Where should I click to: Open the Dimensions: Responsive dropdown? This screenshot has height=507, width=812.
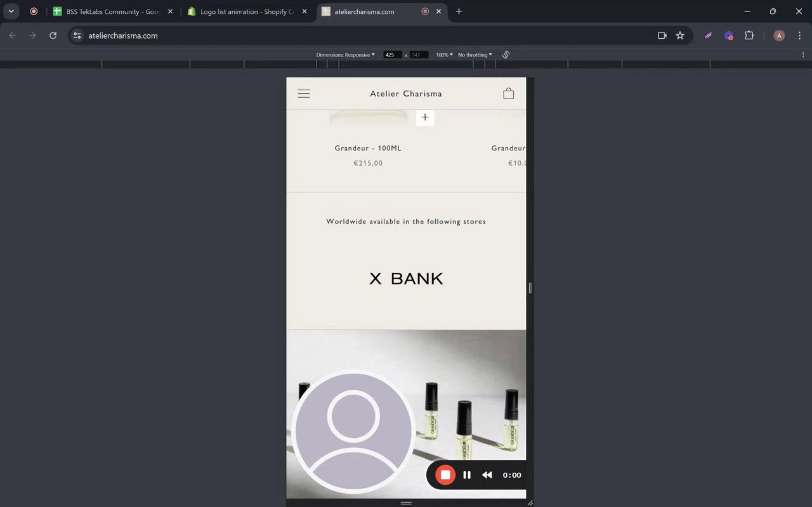click(346, 55)
